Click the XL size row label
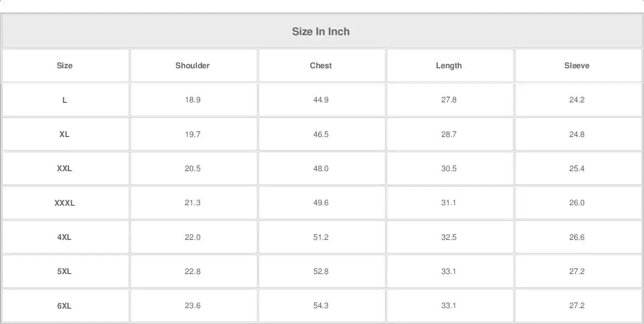This screenshot has width=644, height=324. point(65,134)
